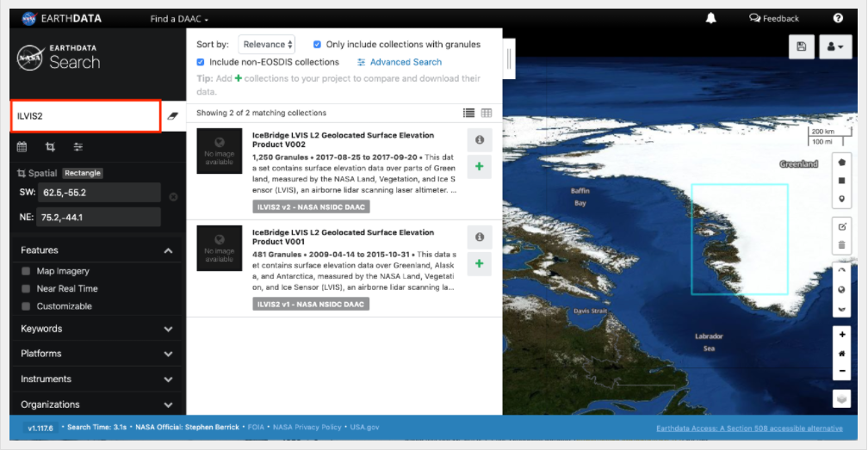The width and height of the screenshot is (868, 450).
Task: Expand the Keywords section
Action: click(x=96, y=329)
